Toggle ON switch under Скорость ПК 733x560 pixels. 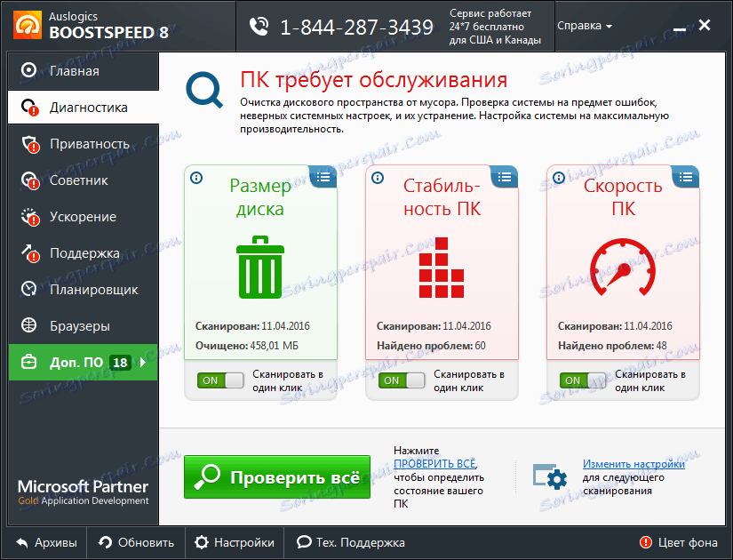tap(583, 380)
